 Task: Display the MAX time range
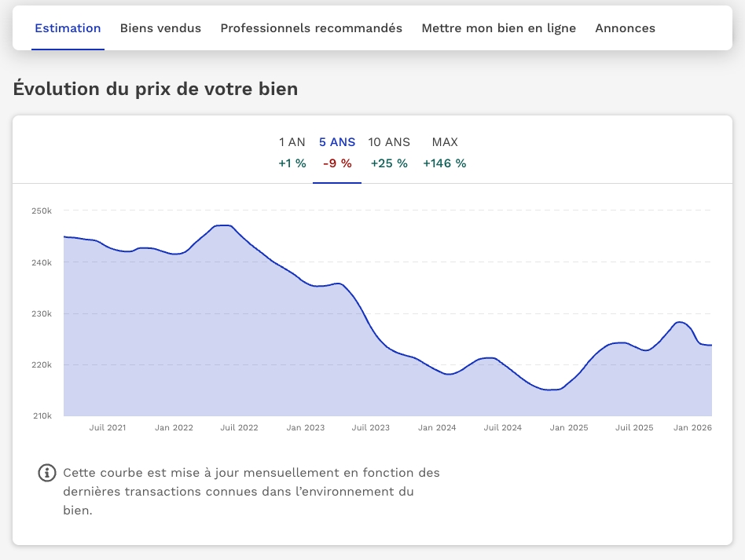(445, 143)
